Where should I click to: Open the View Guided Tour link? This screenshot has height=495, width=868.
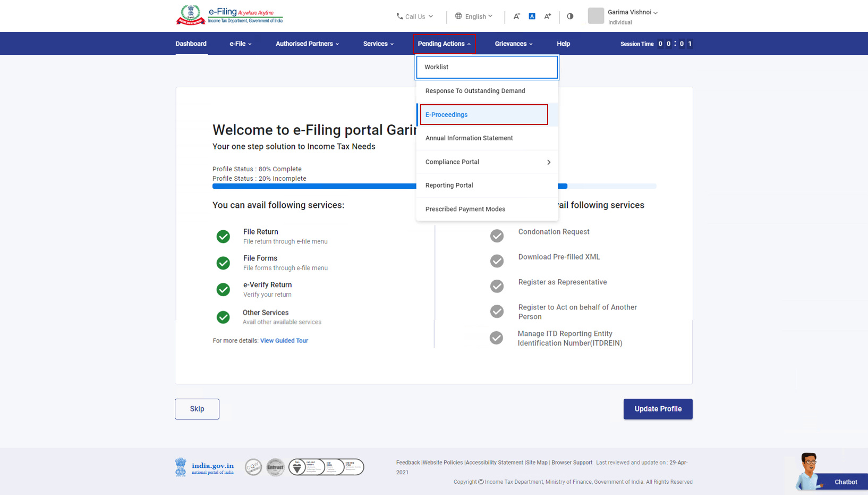pyautogui.click(x=284, y=341)
